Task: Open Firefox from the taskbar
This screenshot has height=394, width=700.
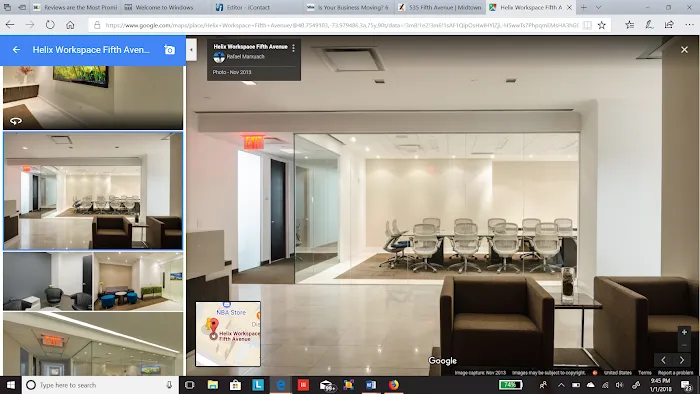Action: pos(393,385)
